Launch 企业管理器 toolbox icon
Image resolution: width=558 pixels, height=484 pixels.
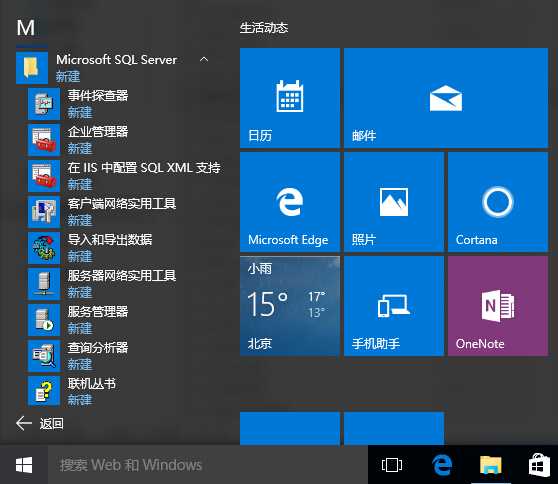click(44, 140)
